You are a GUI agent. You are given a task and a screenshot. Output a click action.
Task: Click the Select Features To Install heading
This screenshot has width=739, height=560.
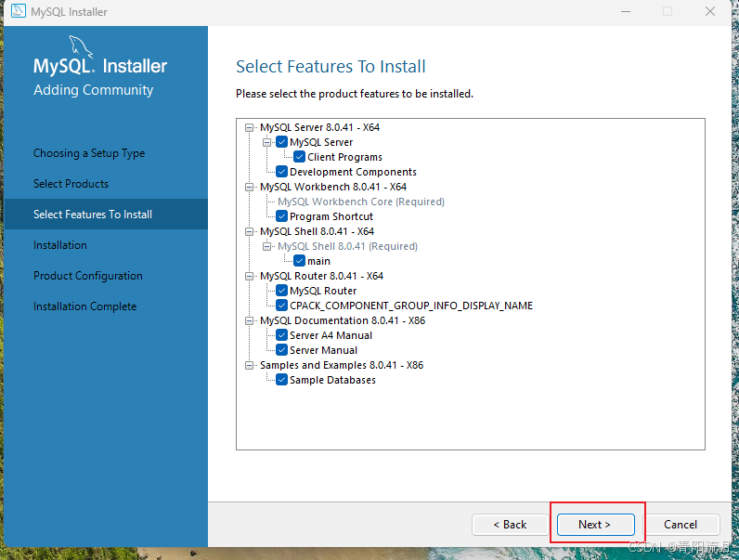331,67
